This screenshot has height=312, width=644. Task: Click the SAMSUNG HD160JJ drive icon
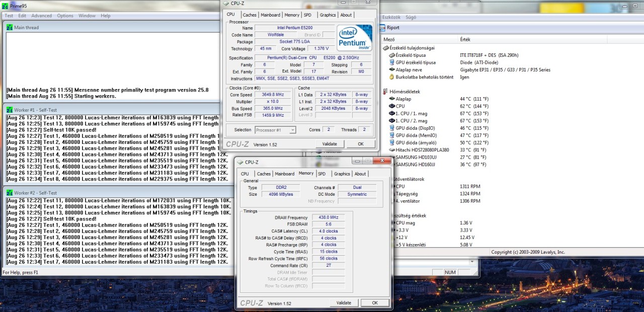tap(393, 165)
